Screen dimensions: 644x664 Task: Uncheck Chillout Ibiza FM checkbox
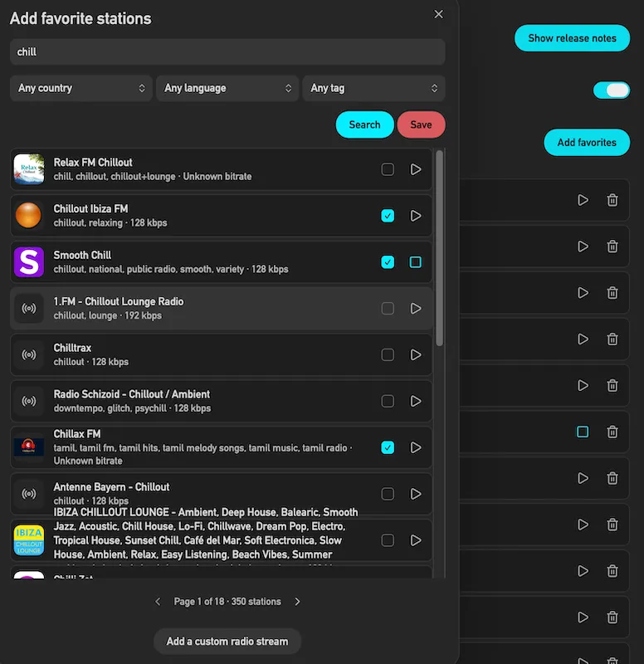click(388, 216)
